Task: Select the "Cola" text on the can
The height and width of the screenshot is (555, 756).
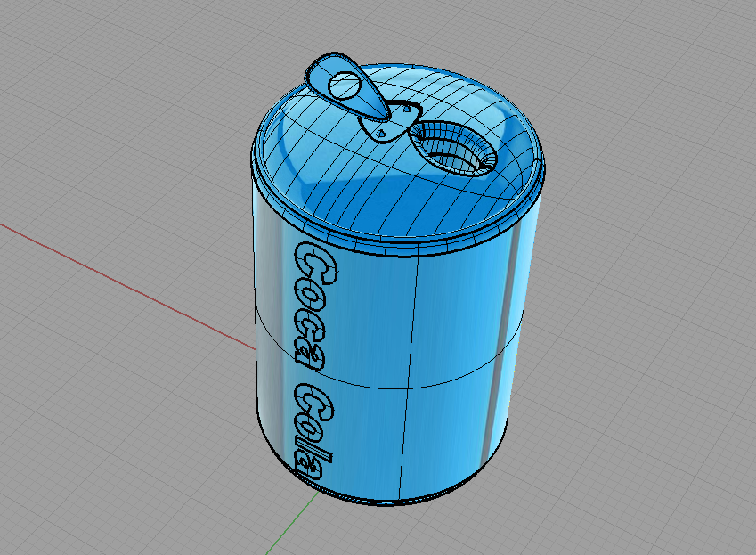Action: tap(313, 431)
